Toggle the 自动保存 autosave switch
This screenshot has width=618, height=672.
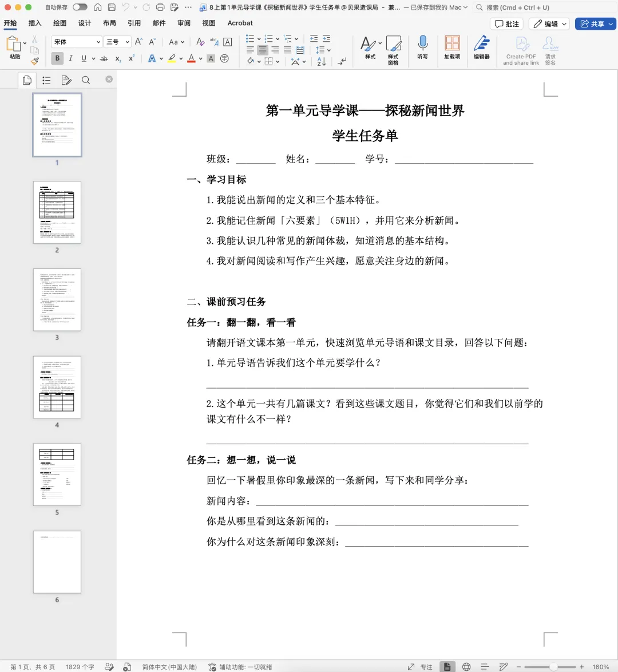click(80, 7)
